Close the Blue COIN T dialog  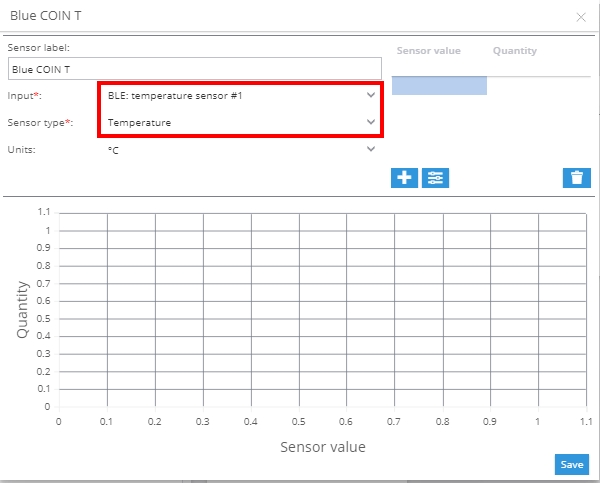click(x=581, y=17)
